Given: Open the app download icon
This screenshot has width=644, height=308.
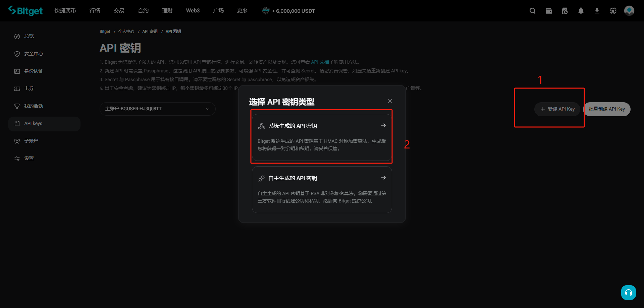Looking at the screenshot, I should (x=597, y=11).
